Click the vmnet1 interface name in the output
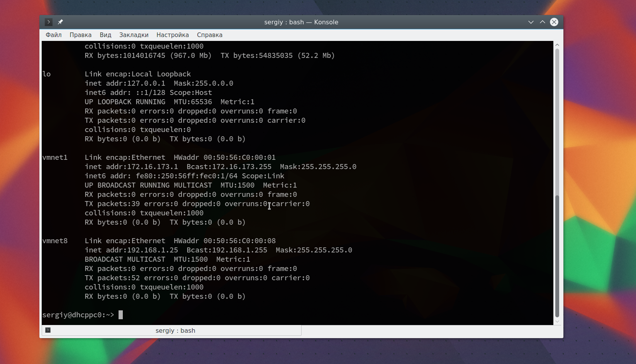This screenshot has width=636, height=364. 55,157
